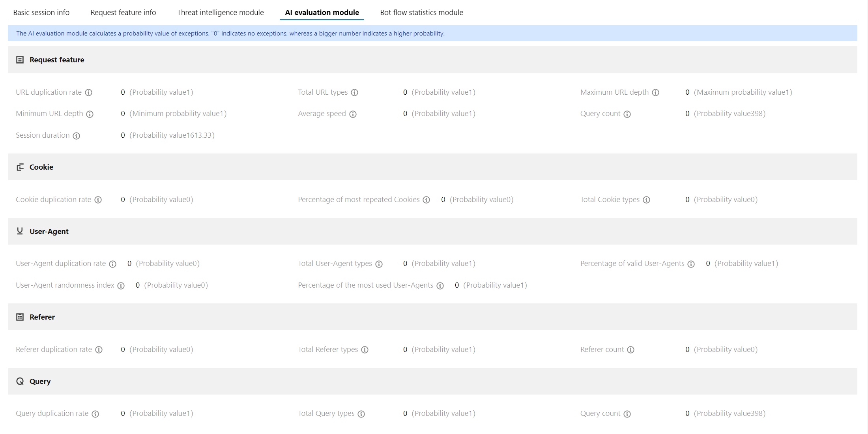Click info icon beside Session duration
The image size is (868, 434).
(77, 136)
